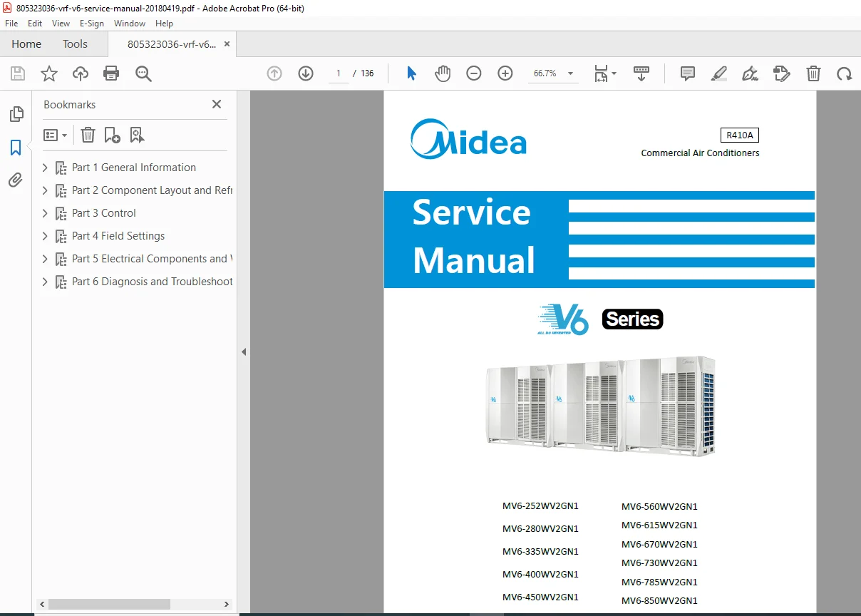
Task: Open the sign document pen tool
Action: pyautogui.click(x=750, y=73)
